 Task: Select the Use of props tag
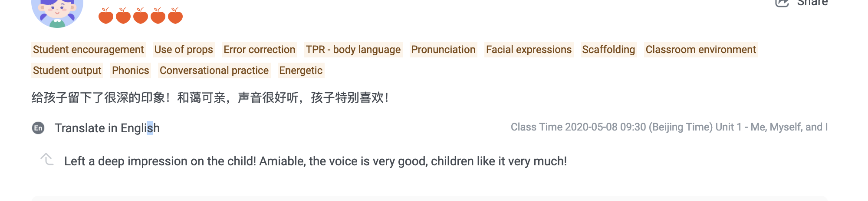click(184, 50)
